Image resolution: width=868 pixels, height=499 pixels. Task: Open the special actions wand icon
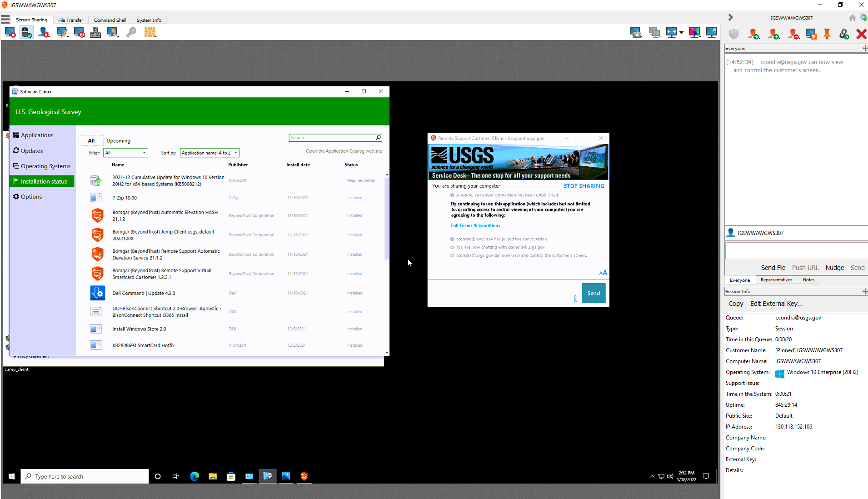[113, 32]
